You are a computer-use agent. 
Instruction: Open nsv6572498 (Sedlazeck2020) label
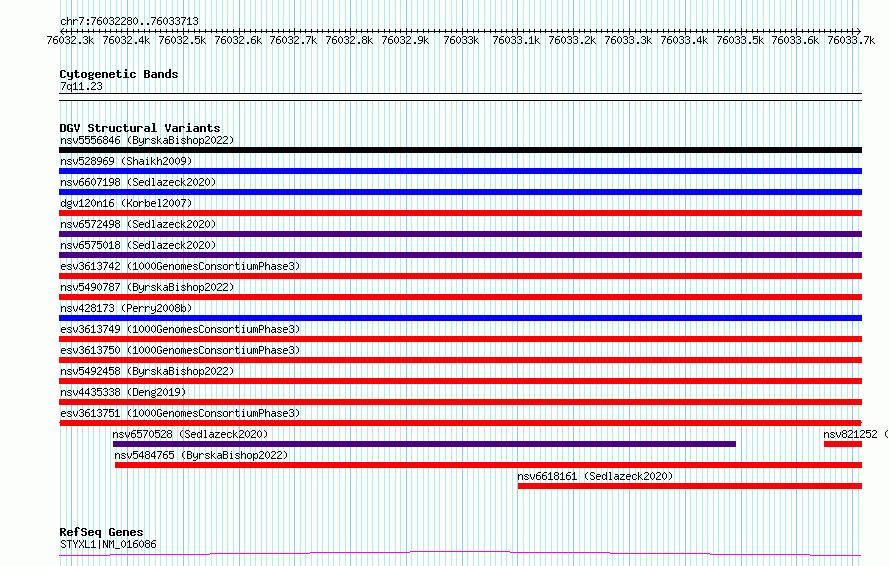(138, 224)
